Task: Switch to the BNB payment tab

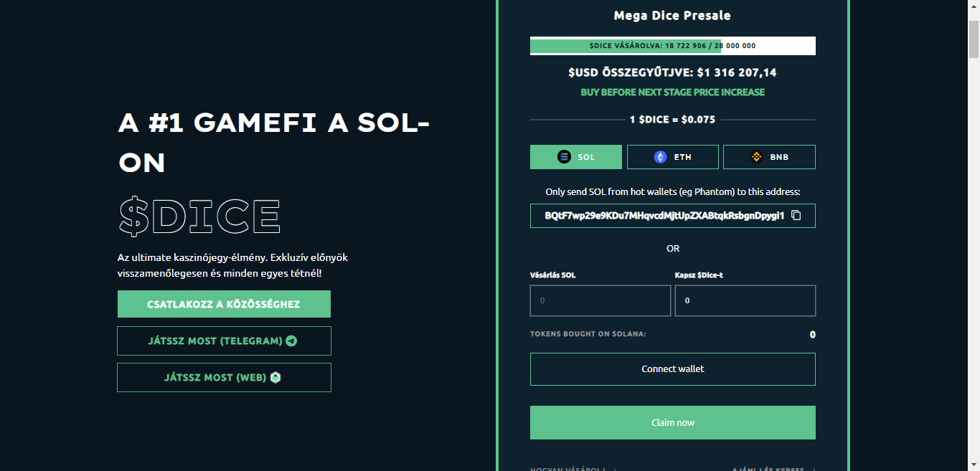Action: (769, 157)
